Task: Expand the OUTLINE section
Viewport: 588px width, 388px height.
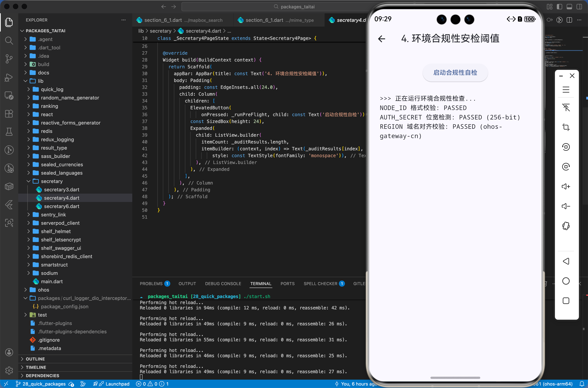Action: click(x=35, y=359)
